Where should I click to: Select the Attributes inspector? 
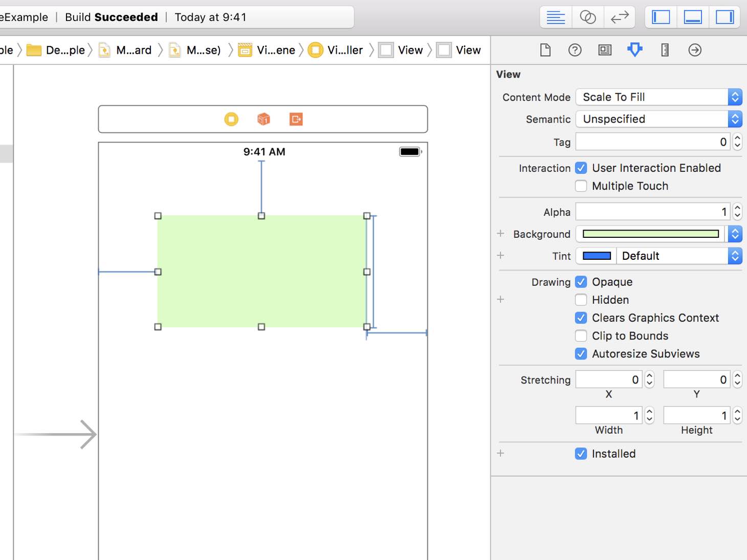tap(635, 50)
